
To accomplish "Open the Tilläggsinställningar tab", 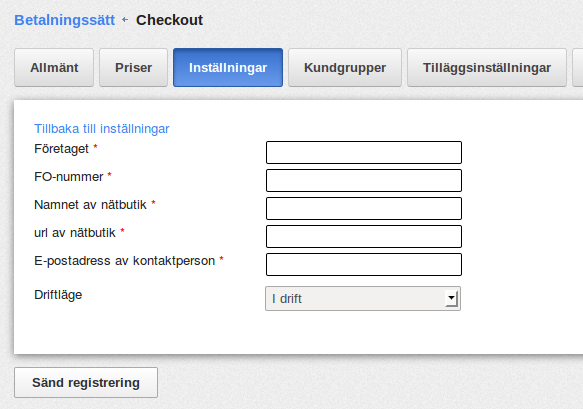I will click(487, 68).
